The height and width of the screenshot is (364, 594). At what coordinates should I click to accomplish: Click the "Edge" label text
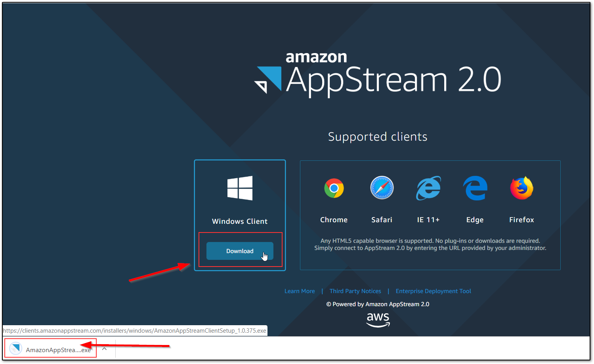475,220
